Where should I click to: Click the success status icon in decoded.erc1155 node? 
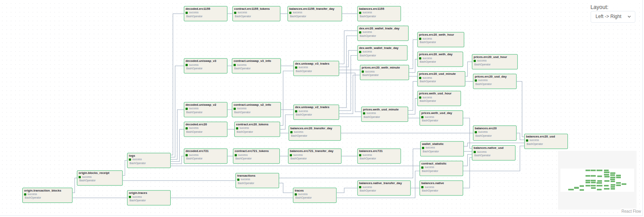187,13
